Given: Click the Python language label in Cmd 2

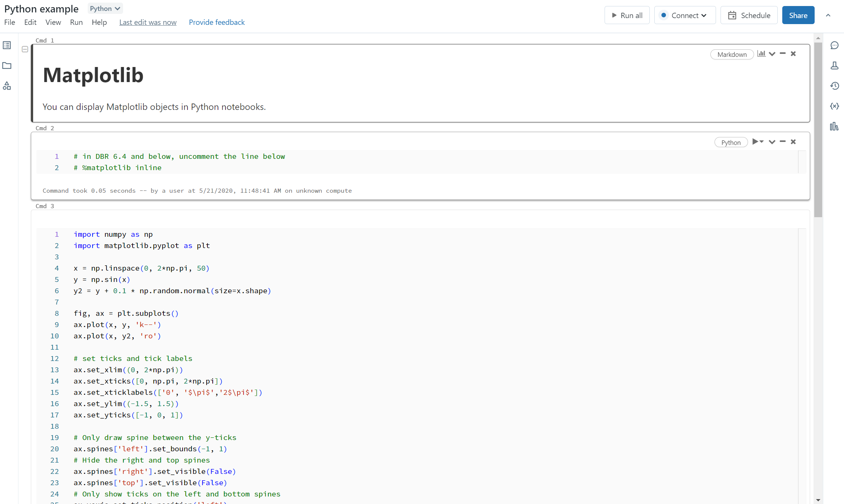Looking at the screenshot, I should click(x=731, y=143).
